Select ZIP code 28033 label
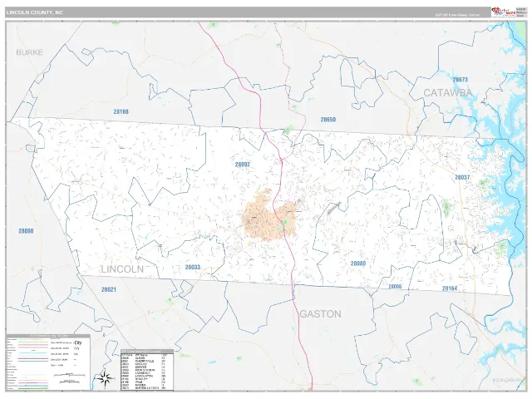Screen dimensions: 532x399 pyautogui.click(x=192, y=268)
